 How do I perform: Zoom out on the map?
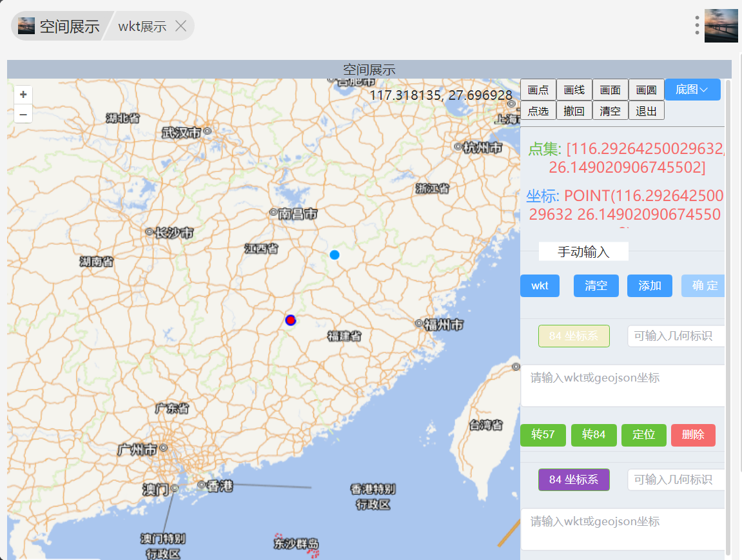tap(23, 115)
